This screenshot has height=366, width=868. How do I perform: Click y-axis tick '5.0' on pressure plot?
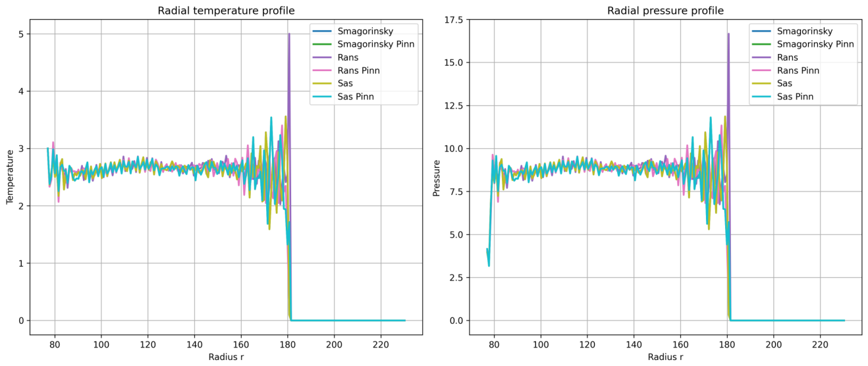click(x=457, y=234)
